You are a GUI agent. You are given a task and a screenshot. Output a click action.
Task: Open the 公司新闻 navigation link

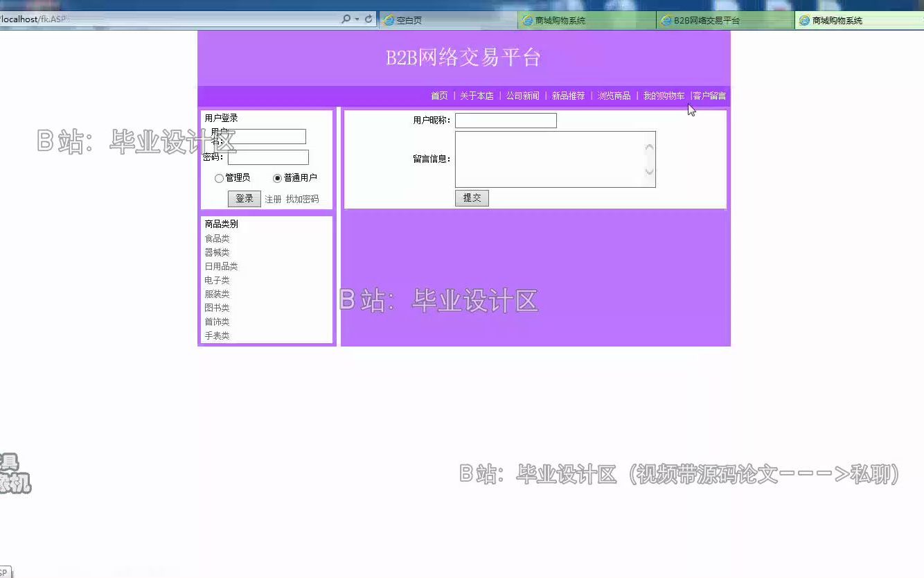[x=522, y=96]
